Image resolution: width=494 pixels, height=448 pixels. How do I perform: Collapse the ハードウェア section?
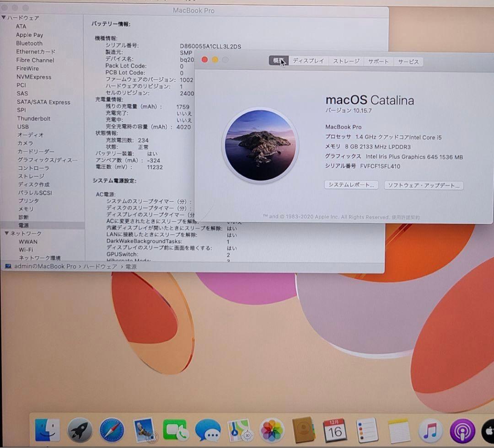click(5, 18)
